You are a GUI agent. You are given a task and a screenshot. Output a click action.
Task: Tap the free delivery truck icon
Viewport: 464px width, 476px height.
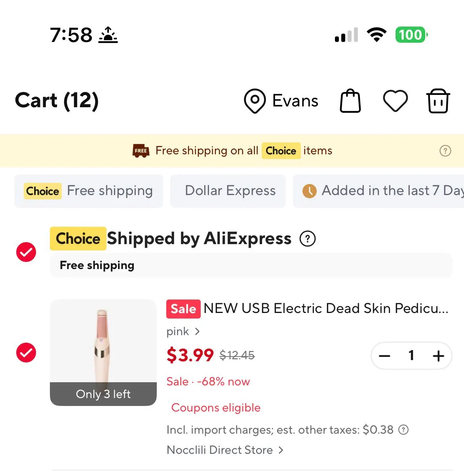(141, 151)
